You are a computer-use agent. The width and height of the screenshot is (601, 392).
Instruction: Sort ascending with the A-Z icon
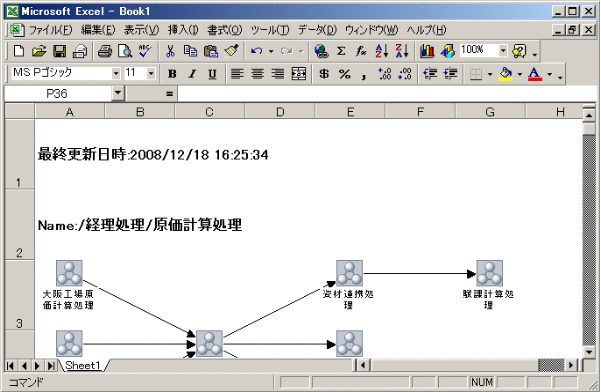[x=382, y=51]
